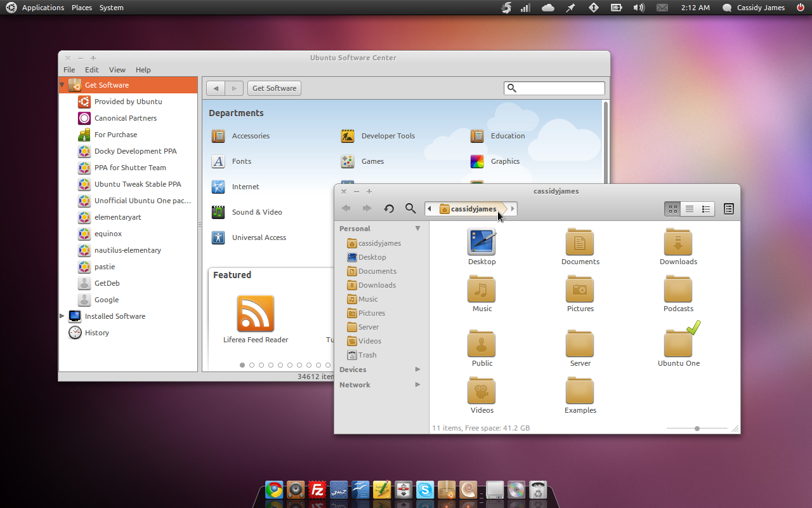This screenshot has height=508, width=812.
Task: Expand the Installed Software tree node
Action: (62, 316)
